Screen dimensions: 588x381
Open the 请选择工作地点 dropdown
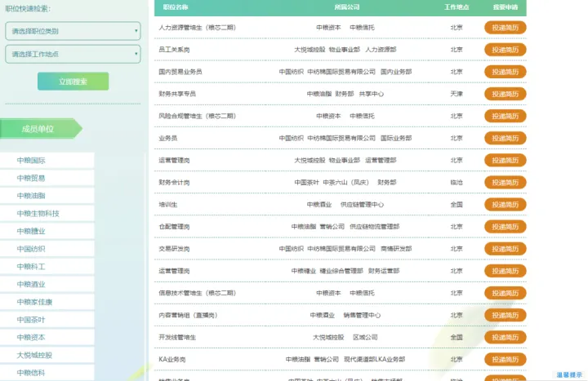point(73,54)
